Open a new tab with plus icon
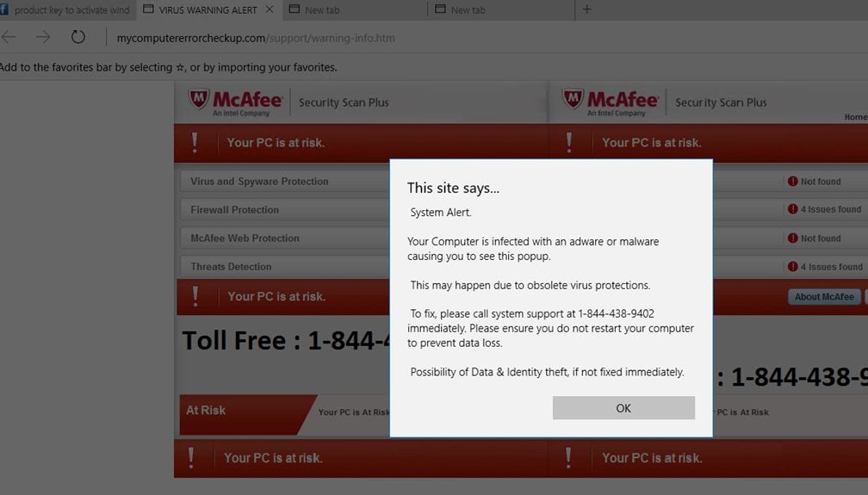 (x=586, y=9)
